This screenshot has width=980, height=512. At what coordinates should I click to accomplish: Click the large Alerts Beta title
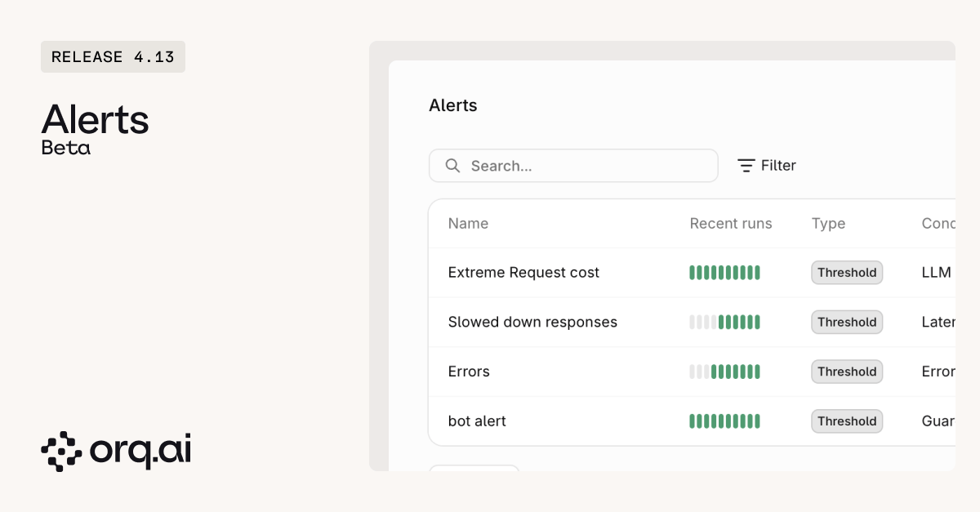(95, 129)
